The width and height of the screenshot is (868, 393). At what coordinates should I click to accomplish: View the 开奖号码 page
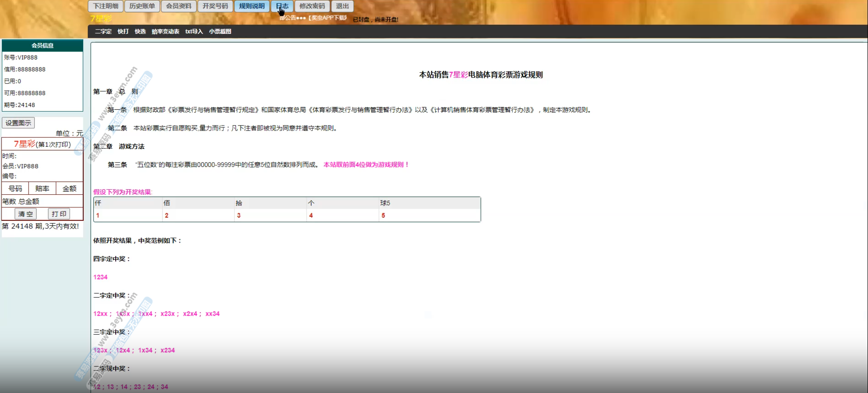click(215, 6)
